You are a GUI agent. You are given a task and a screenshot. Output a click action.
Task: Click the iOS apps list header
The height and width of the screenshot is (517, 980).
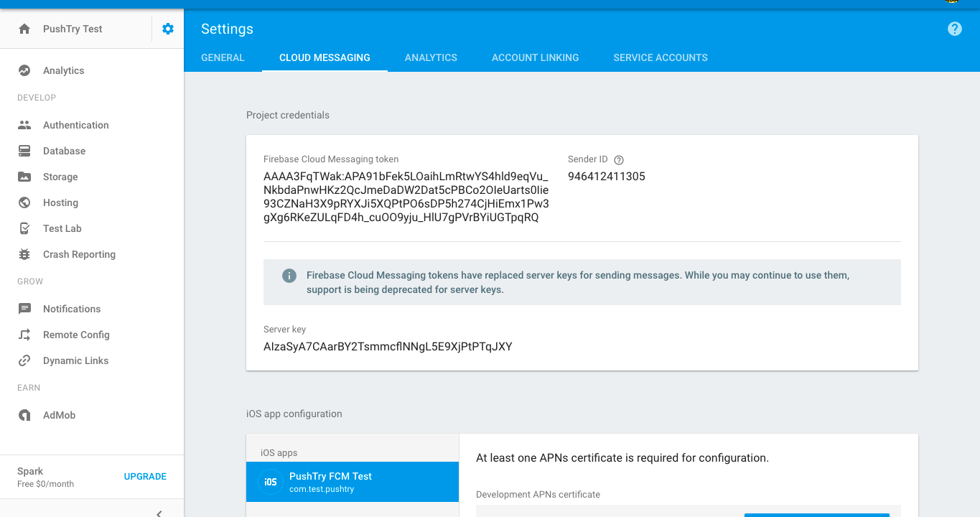click(279, 453)
